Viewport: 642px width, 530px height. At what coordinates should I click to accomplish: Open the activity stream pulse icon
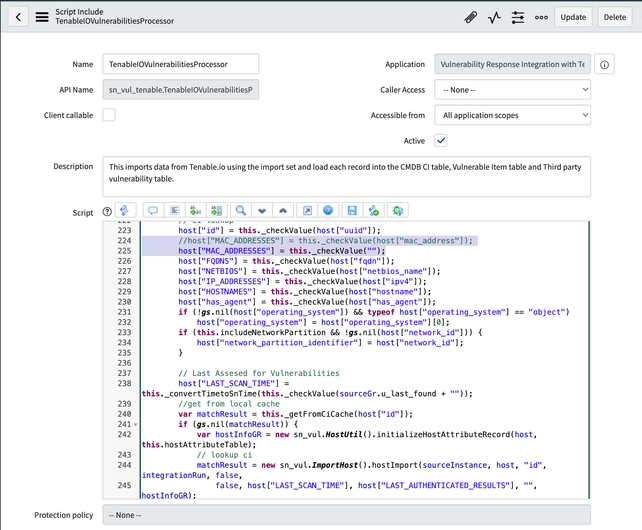(x=494, y=17)
